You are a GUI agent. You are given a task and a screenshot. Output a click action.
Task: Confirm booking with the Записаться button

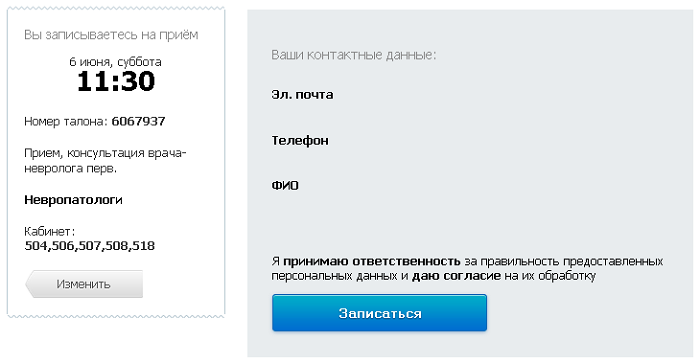click(379, 313)
